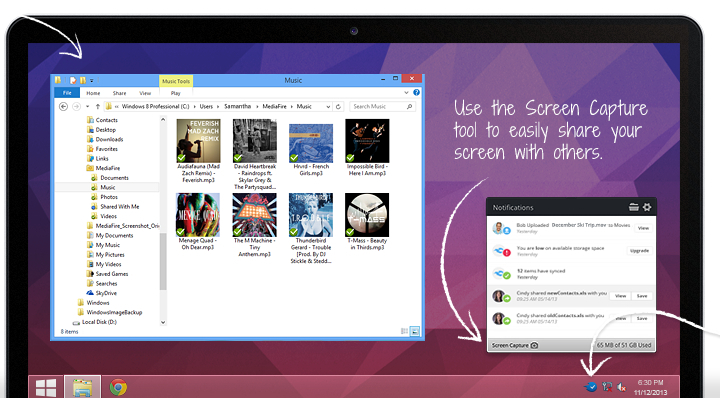720x398 pixels.
Task: Open the recent locations dropdown arrow
Action: 87,107
